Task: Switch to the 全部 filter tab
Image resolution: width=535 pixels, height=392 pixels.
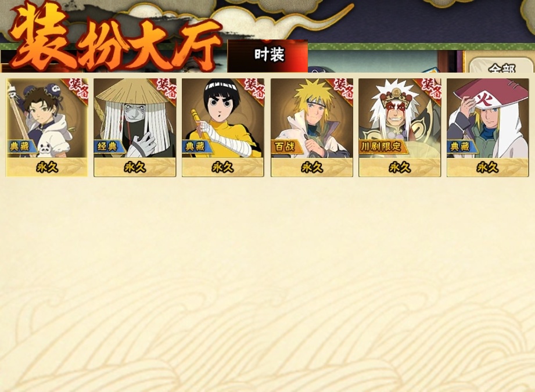Action: [501, 66]
